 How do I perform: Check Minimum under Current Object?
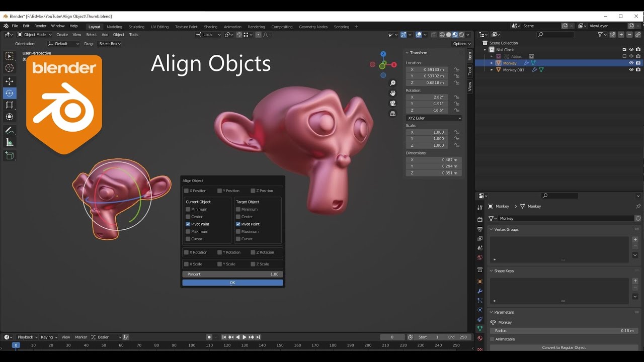tap(188, 209)
